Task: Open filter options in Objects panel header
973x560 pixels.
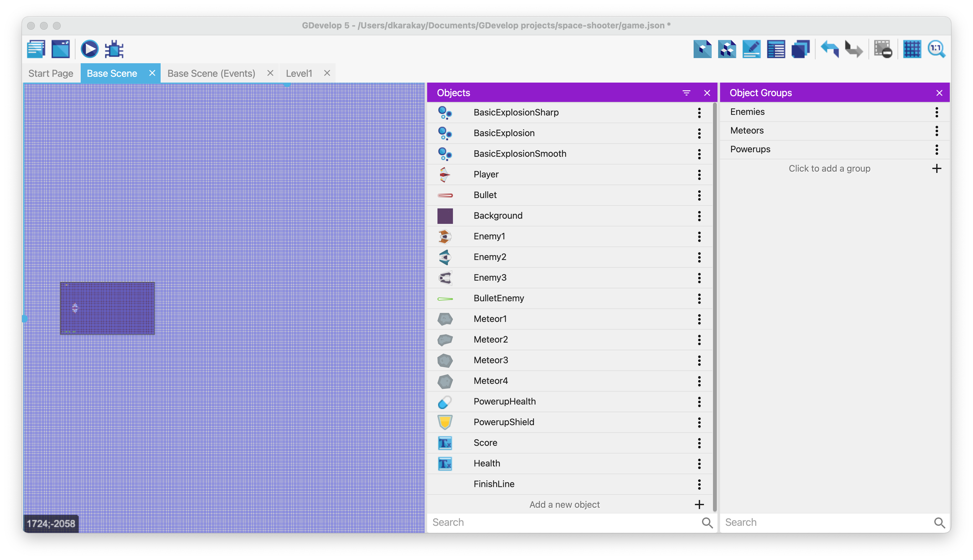Action: tap(687, 93)
